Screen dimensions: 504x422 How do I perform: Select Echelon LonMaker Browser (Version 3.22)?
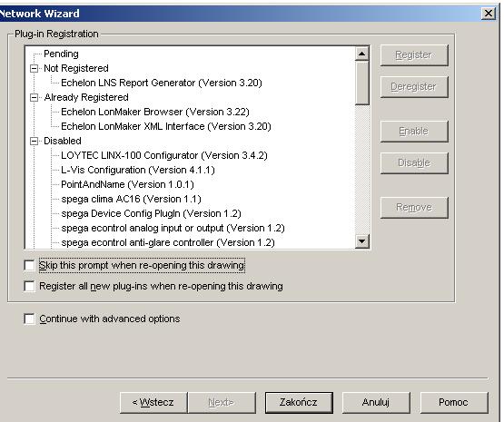point(155,112)
